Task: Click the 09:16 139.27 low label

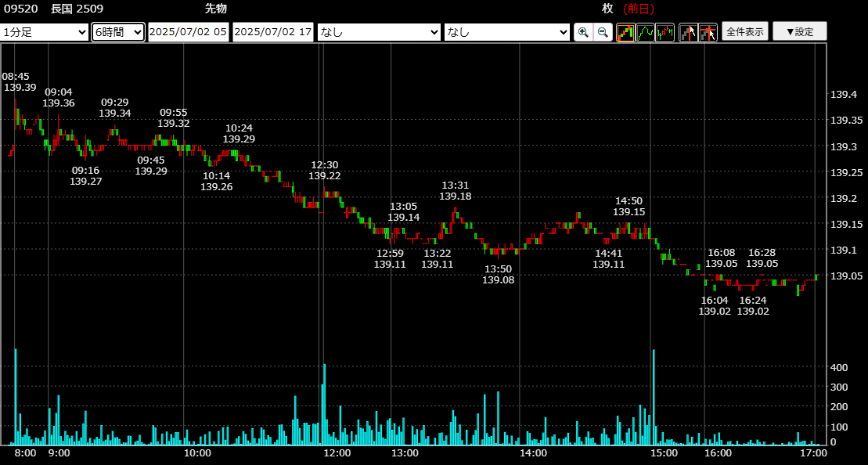Action: (86, 175)
